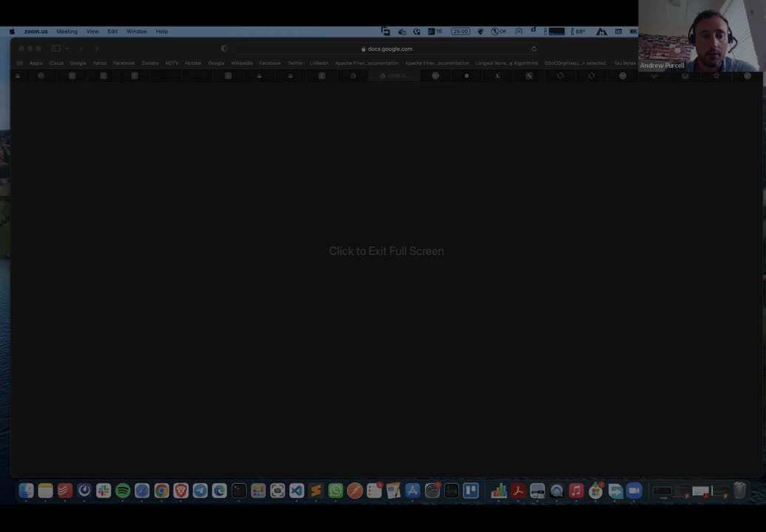Open the Trash in the dock
This screenshot has height=532, width=766.
click(739, 491)
